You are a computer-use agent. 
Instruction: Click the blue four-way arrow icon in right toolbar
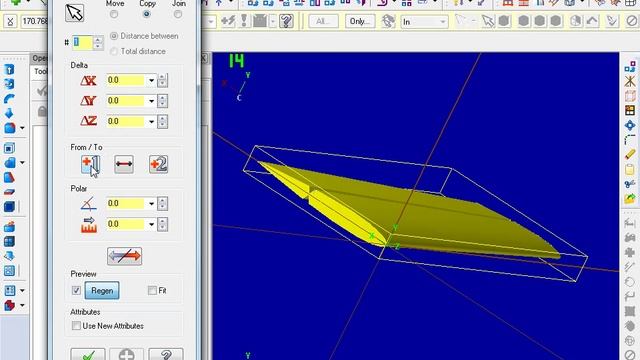pos(630,125)
